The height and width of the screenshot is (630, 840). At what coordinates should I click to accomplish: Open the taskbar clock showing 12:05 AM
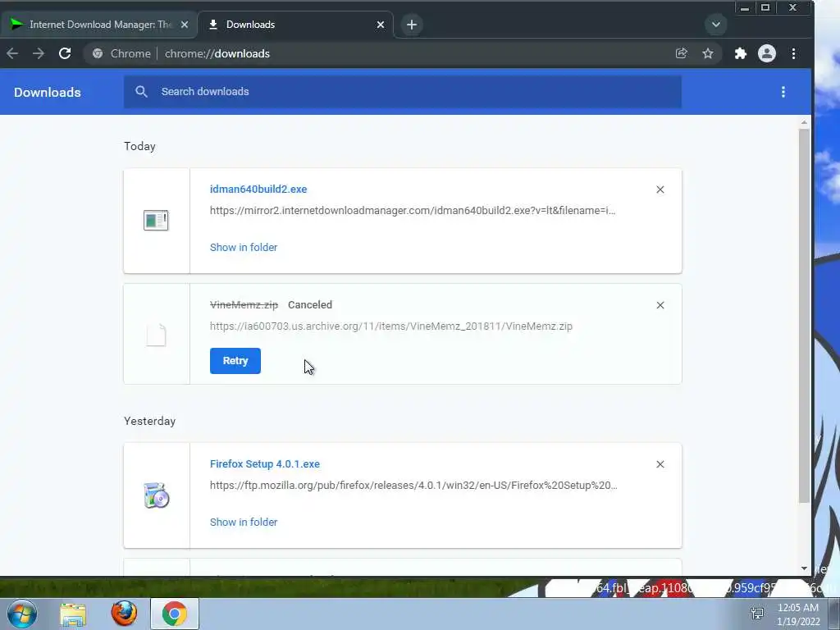(798, 614)
